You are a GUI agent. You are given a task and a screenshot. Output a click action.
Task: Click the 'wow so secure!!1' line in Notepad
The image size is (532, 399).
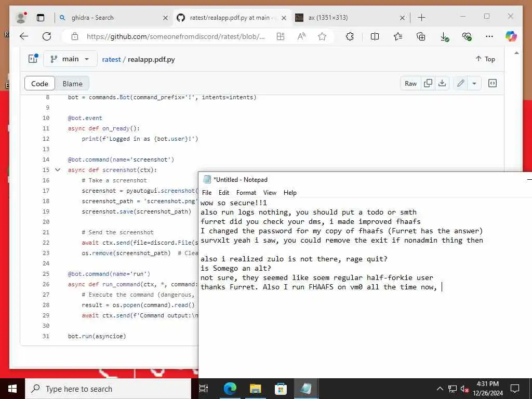pyautogui.click(x=234, y=203)
